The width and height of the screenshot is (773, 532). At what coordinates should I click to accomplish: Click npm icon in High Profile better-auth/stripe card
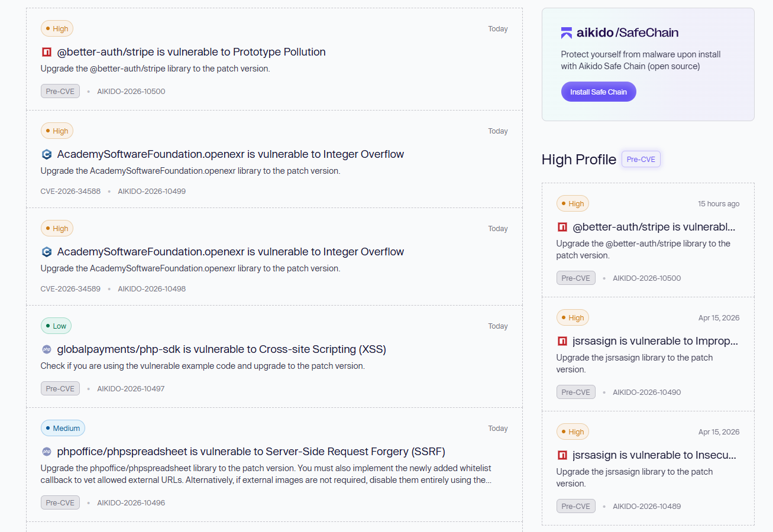coord(562,227)
